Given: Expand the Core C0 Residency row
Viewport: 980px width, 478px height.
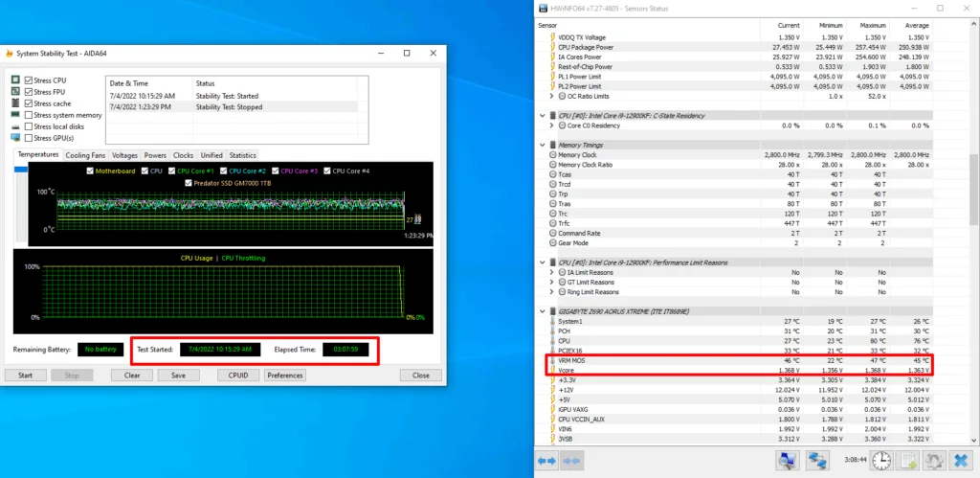Looking at the screenshot, I should tap(551, 125).
